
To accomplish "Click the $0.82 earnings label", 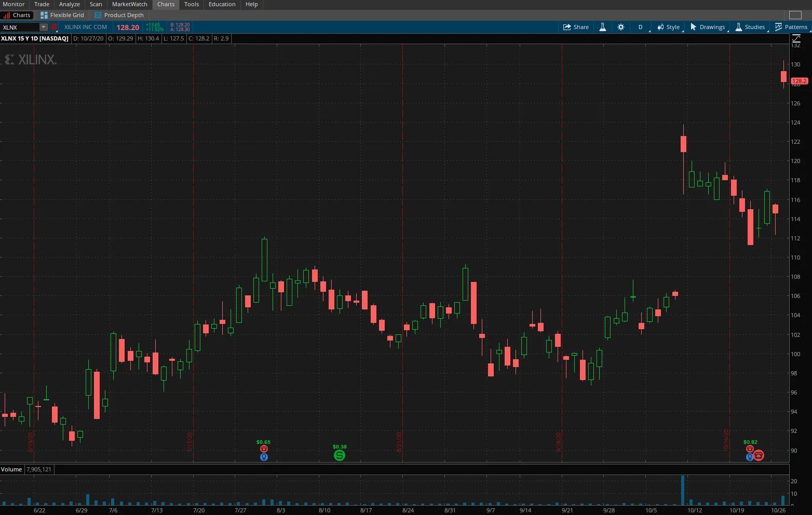I will [x=750, y=442].
